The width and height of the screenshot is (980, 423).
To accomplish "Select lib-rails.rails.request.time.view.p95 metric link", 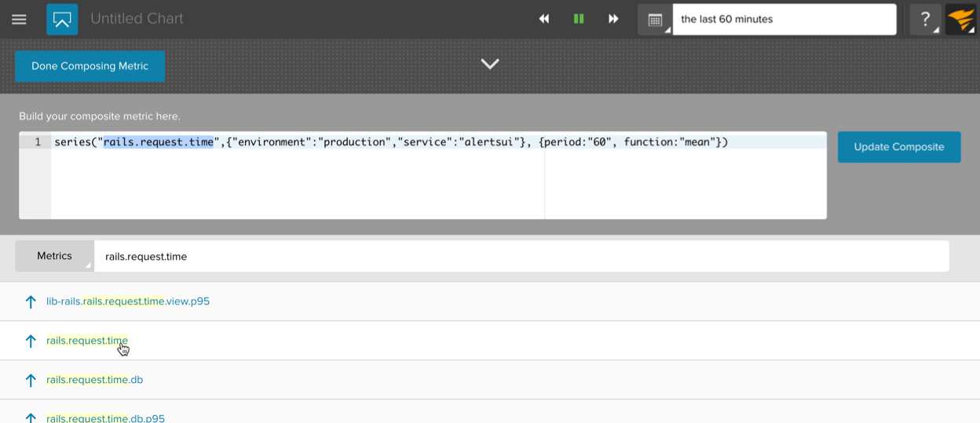I will click(x=128, y=301).
